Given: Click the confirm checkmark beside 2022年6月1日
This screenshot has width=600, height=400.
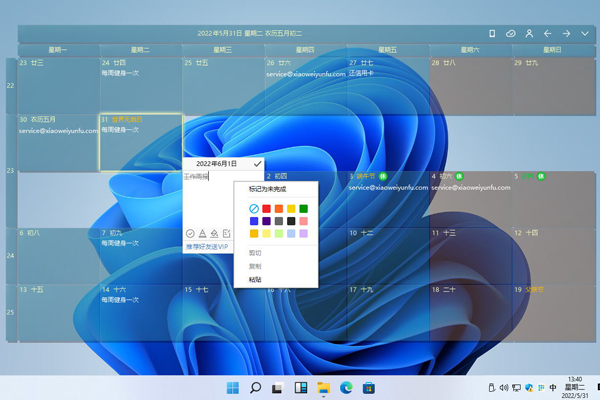Looking at the screenshot, I should [257, 163].
